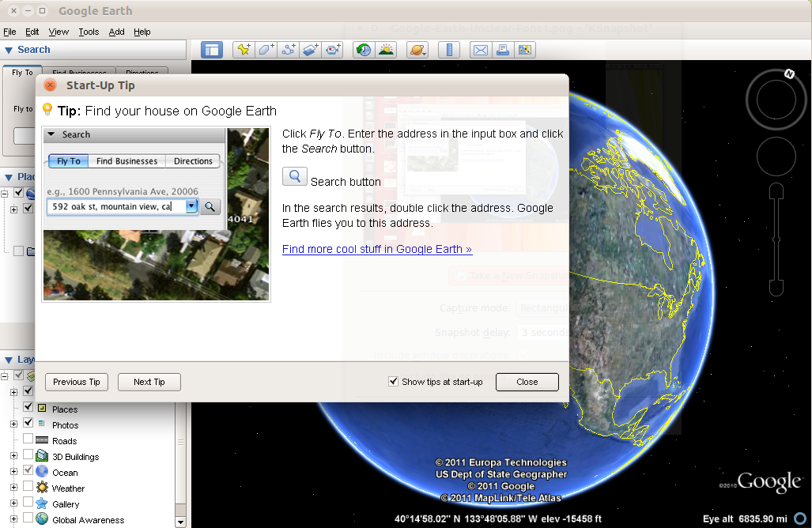Email the current view envelope icon
The image size is (812, 528).
point(481,50)
